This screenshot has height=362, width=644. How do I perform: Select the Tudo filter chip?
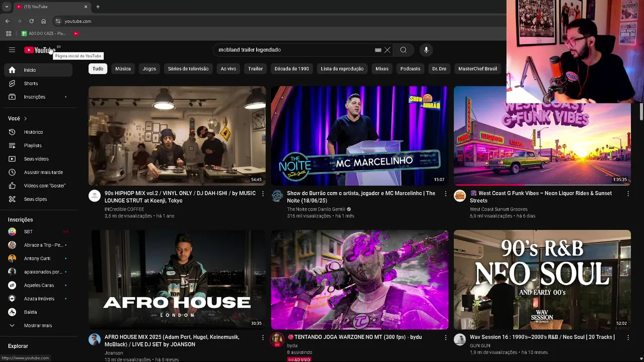click(98, 68)
